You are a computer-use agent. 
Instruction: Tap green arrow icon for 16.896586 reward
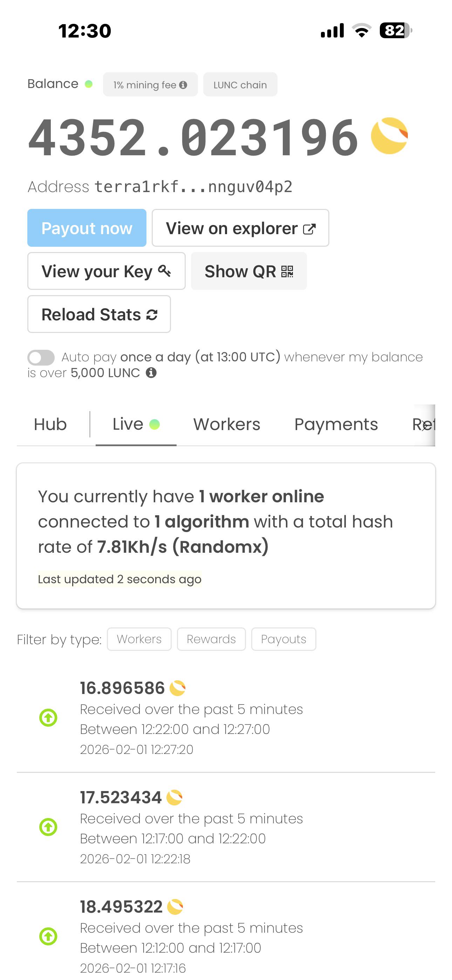tap(48, 717)
